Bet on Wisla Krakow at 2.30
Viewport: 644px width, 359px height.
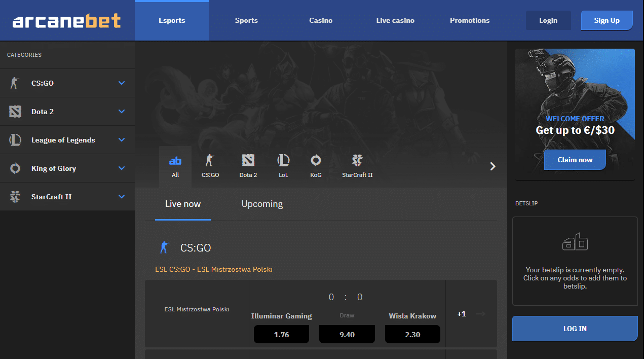point(412,335)
